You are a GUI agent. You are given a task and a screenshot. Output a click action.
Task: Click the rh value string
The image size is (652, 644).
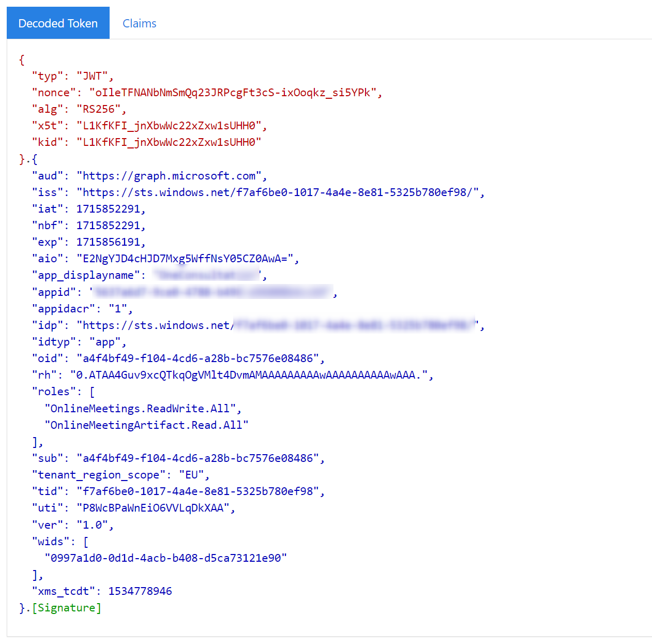tap(249, 375)
